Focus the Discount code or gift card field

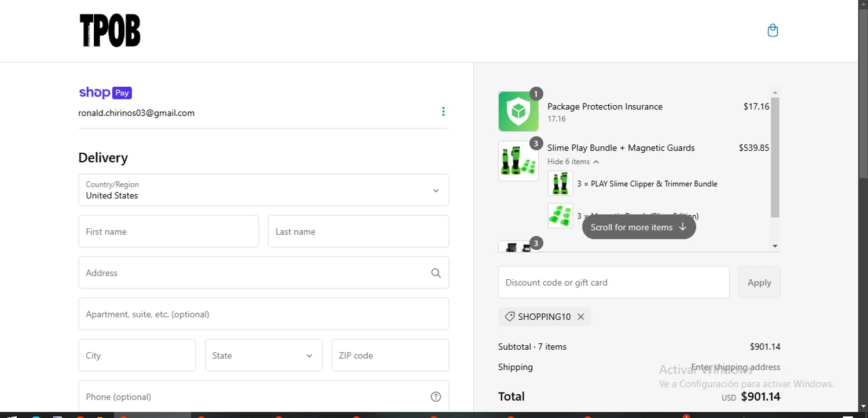614,282
